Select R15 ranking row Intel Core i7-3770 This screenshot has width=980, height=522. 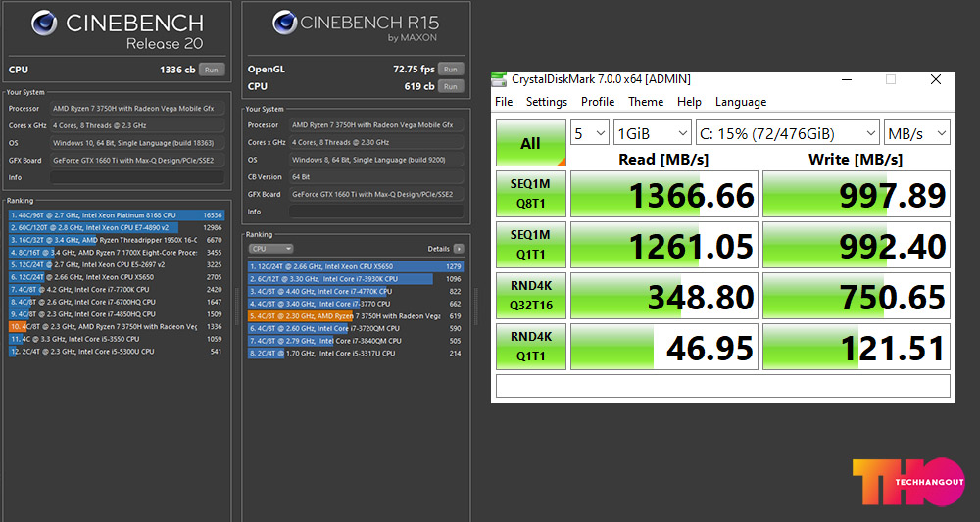(x=356, y=304)
